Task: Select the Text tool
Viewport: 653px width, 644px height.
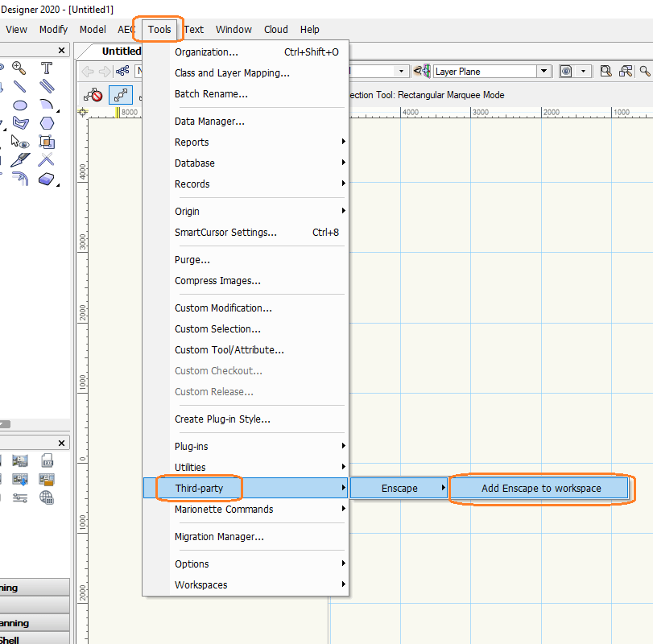Action: pos(47,68)
